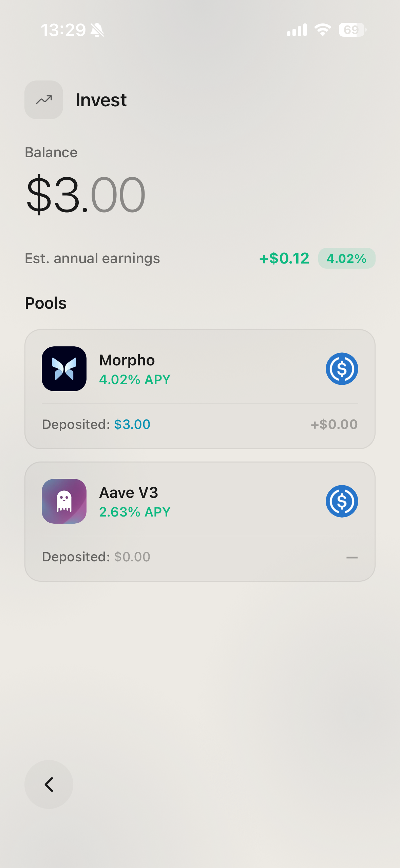Tap the Morpho deposited $3.00 amount

132,424
